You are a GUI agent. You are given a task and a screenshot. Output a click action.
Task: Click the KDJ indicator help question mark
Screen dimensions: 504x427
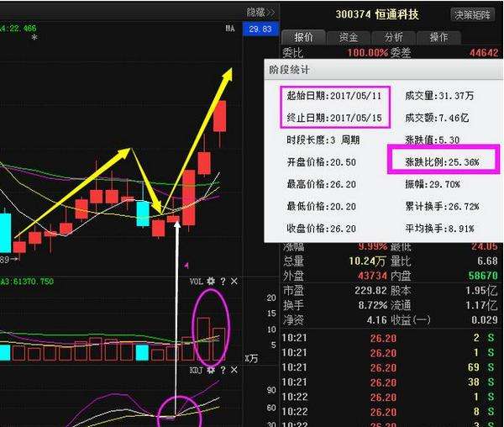[x=223, y=370]
